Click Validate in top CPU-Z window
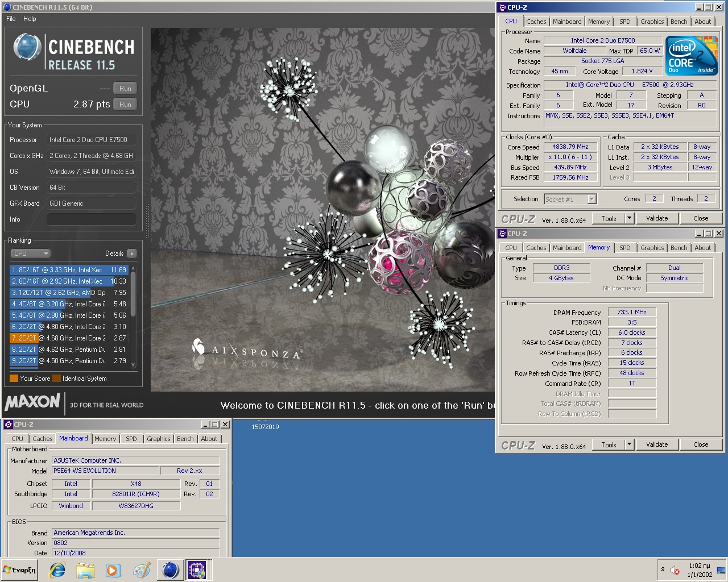Image resolution: width=728 pixels, height=582 pixels. 657,218
